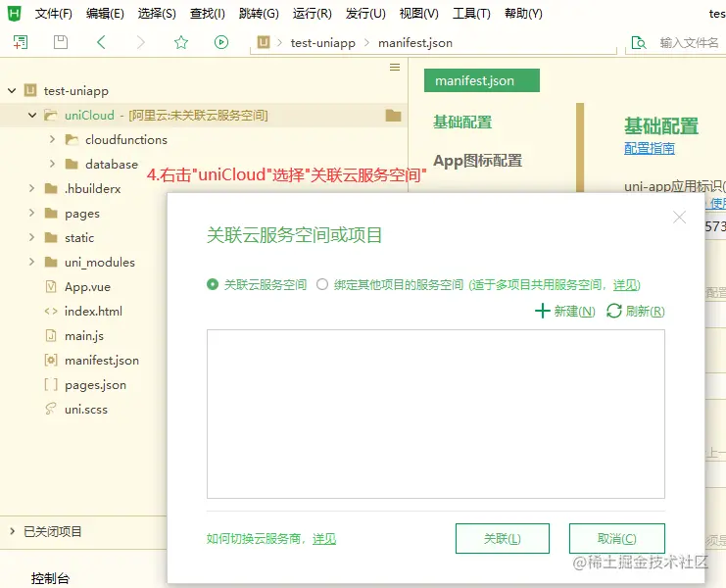726x588 pixels.
Task: Expand the 已关闭项目 section
Action: 13,531
